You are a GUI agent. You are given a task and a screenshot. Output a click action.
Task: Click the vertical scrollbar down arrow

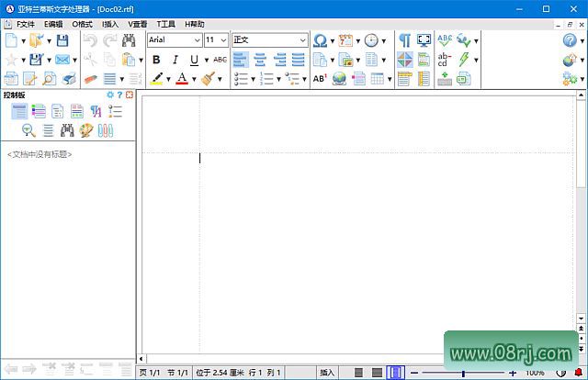581,319
